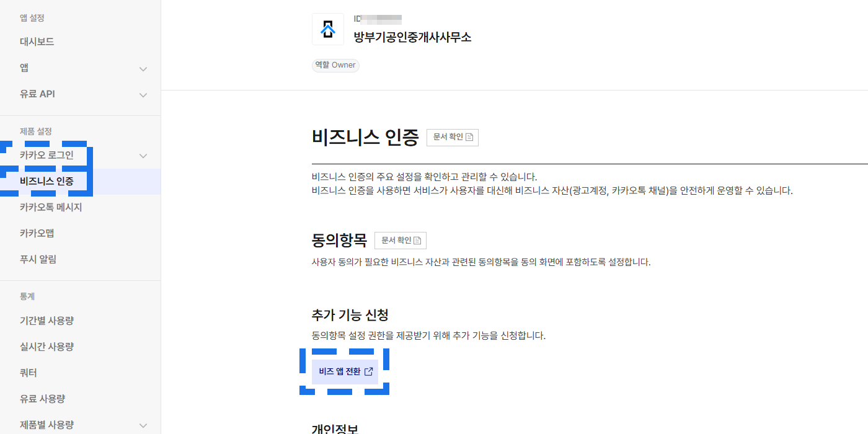868x434 pixels.
Task: Click document icon beside 동의항목 heading
Action: click(x=417, y=241)
